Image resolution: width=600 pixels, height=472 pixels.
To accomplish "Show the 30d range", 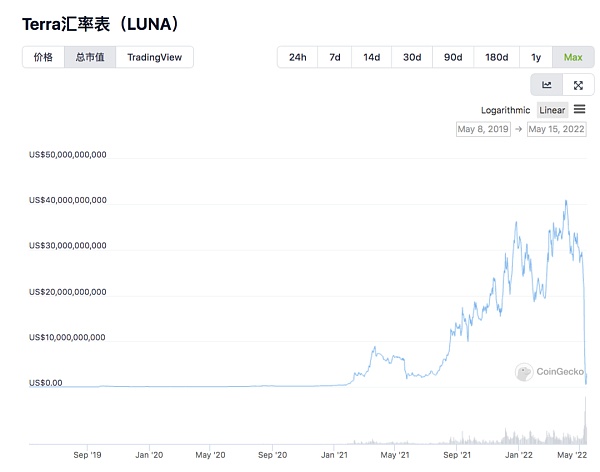I will click(x=411, y=57).
